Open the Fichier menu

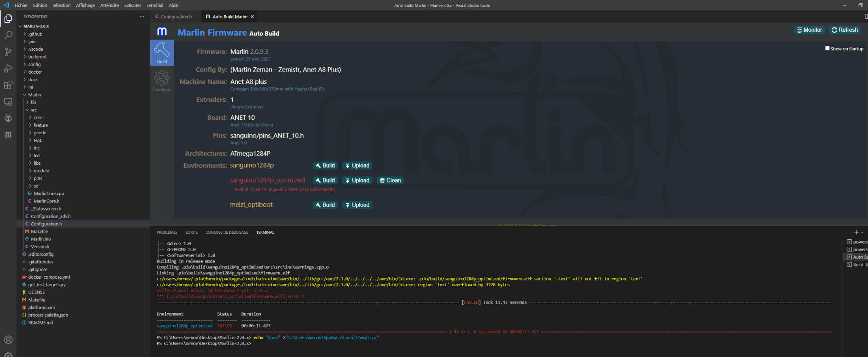tap(21, 5)
